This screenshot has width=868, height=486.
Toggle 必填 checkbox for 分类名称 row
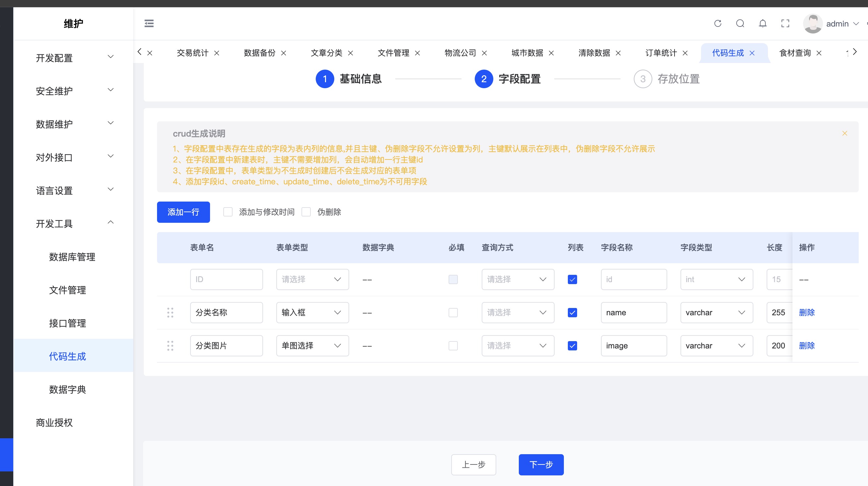(453, 313)
